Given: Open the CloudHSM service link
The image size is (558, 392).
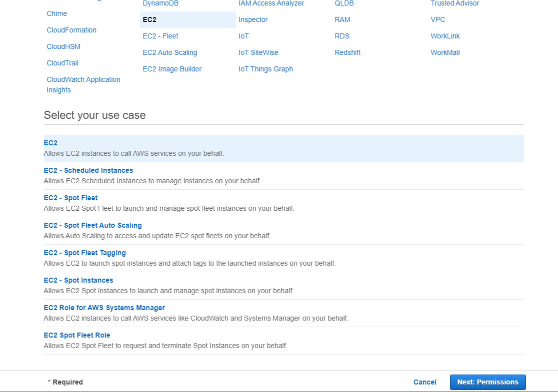Looking at the screenshot, I should pyautogui.click(x=63, y=46).
